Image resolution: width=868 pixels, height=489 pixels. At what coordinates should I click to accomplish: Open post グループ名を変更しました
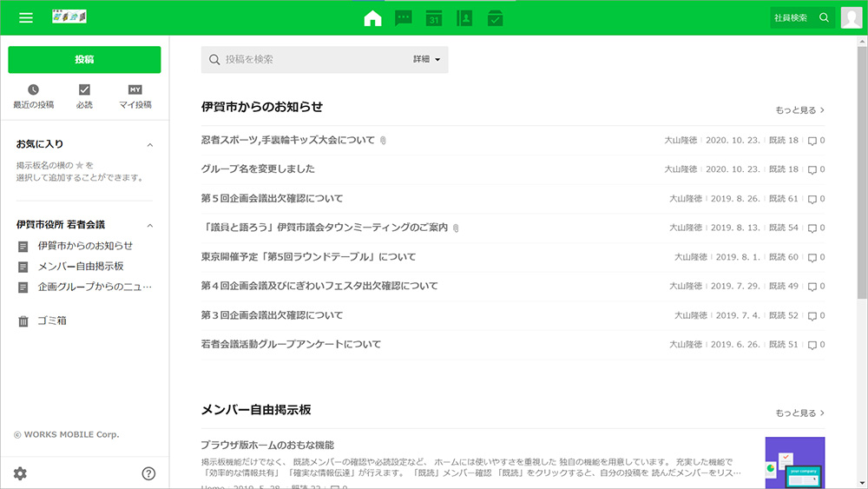click(258, 169)
